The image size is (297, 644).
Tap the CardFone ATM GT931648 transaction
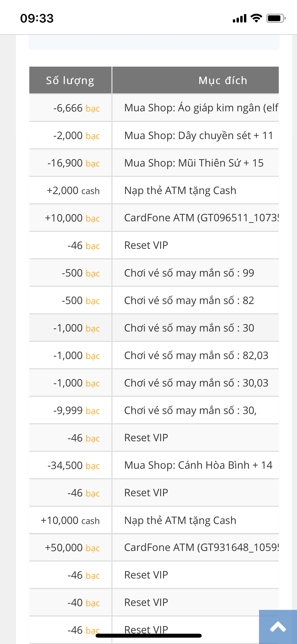(x=201, y=548)
